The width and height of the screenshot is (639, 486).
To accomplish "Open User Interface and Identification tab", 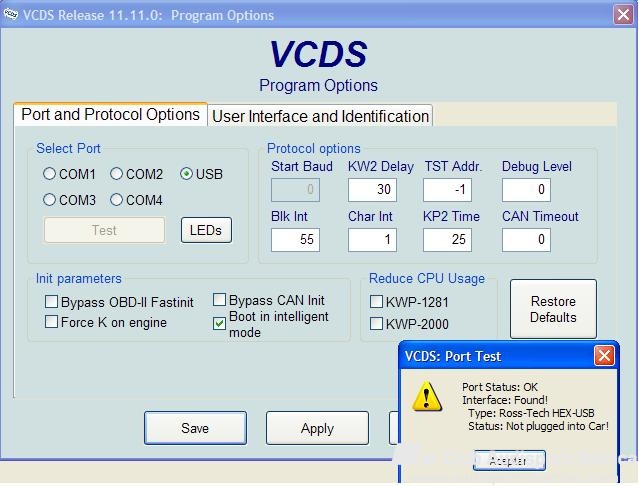I will point(320,116).
